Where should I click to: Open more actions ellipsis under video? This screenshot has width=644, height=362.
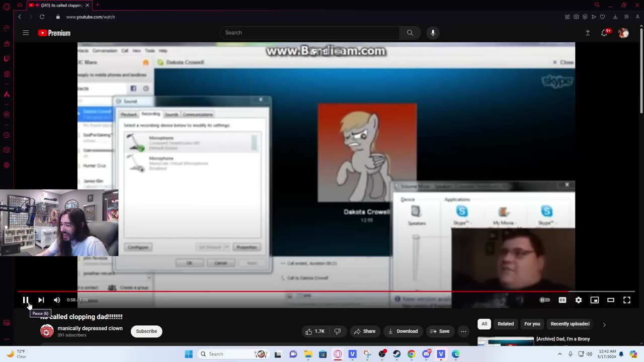point(463,331)
